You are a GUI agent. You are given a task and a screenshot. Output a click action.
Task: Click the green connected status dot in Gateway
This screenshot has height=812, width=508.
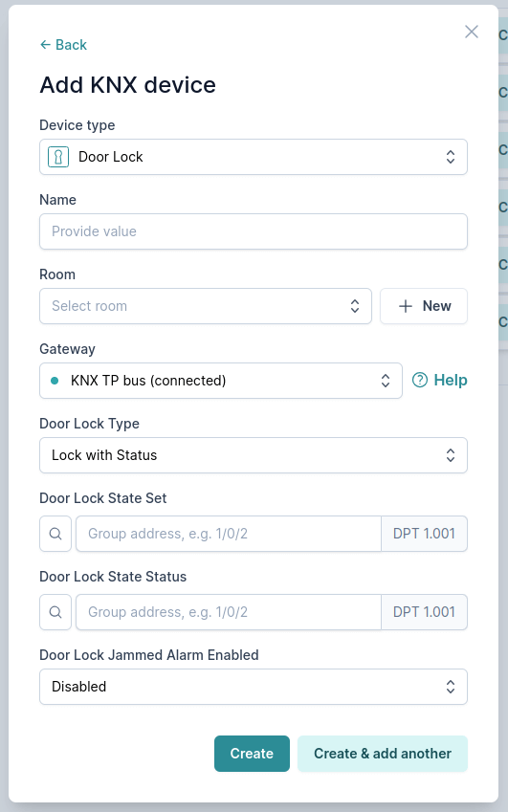[x=55, y=381]
